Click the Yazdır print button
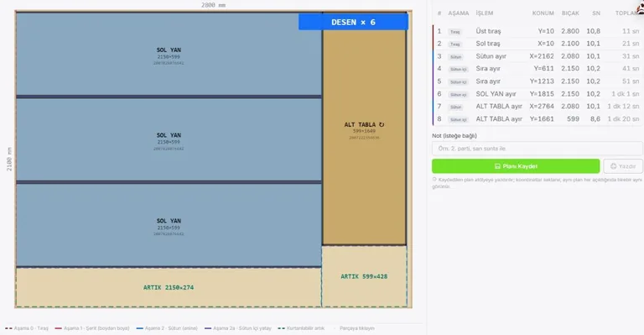This screenshot has width=644, height=335. pos(623,166)
